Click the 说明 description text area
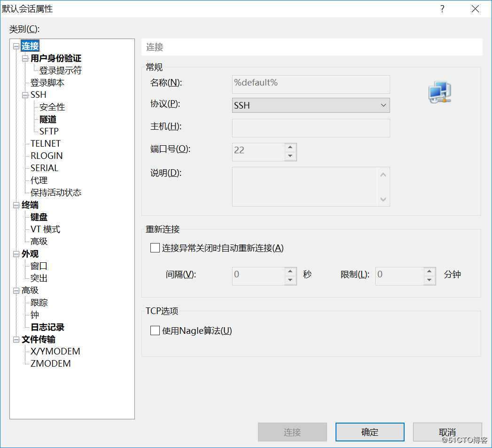 point(305,187)
